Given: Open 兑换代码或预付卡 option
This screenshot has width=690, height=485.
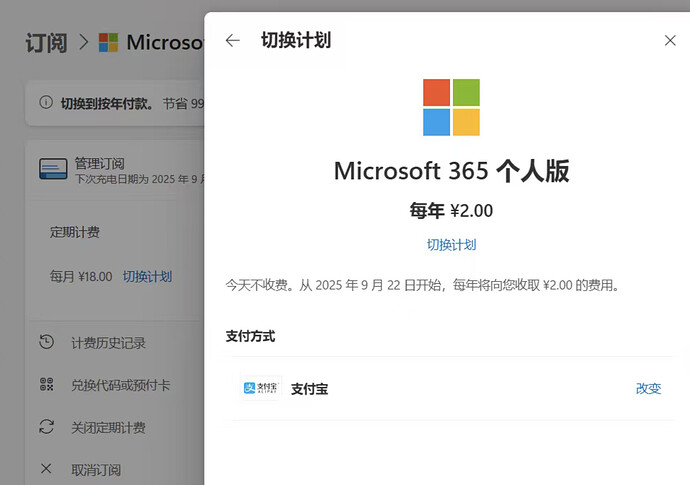Looking at the screenshot, I should (120, 385).
